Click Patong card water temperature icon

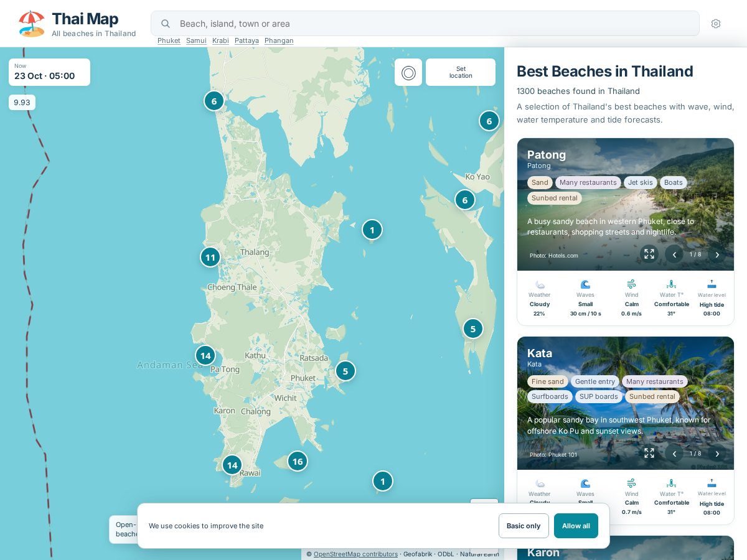[x=671, y=284]
